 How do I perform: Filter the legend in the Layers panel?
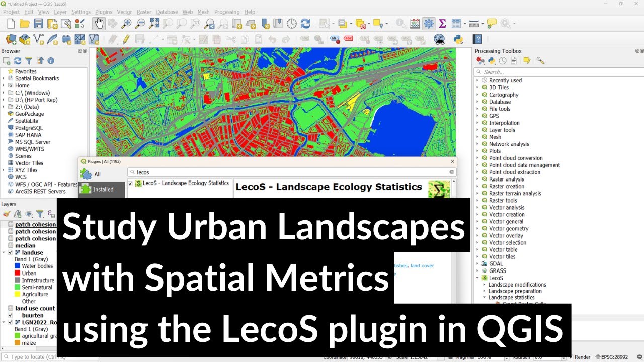[40, 214]
